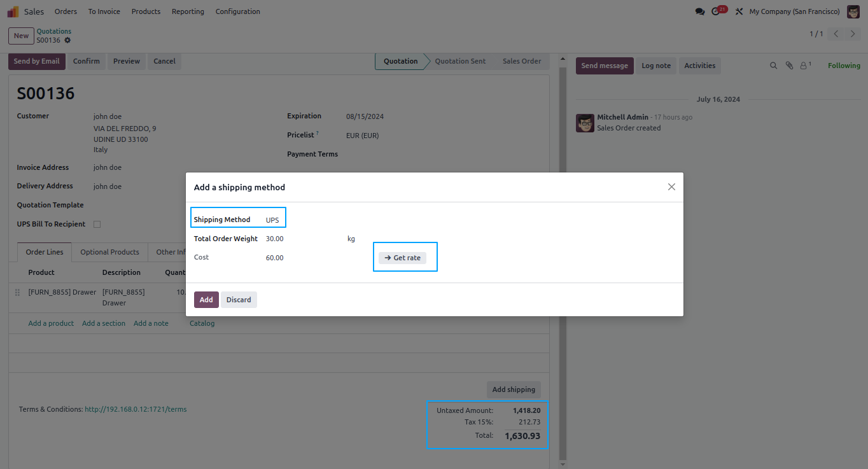The height and width of the screenshot is (469, 868).
Task: Close the Add a shipping method dialog
Action: point(671,187)
